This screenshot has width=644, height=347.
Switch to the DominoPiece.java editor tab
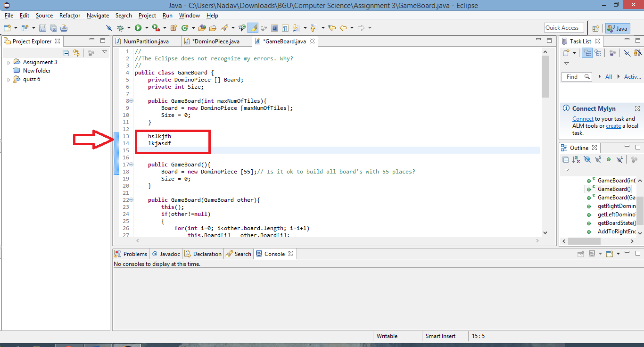(x=212, y=41)
